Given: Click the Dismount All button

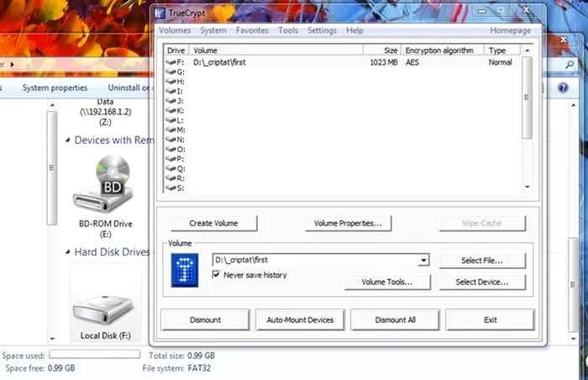Looking at the screenshot, I should [x=395, y=320].
